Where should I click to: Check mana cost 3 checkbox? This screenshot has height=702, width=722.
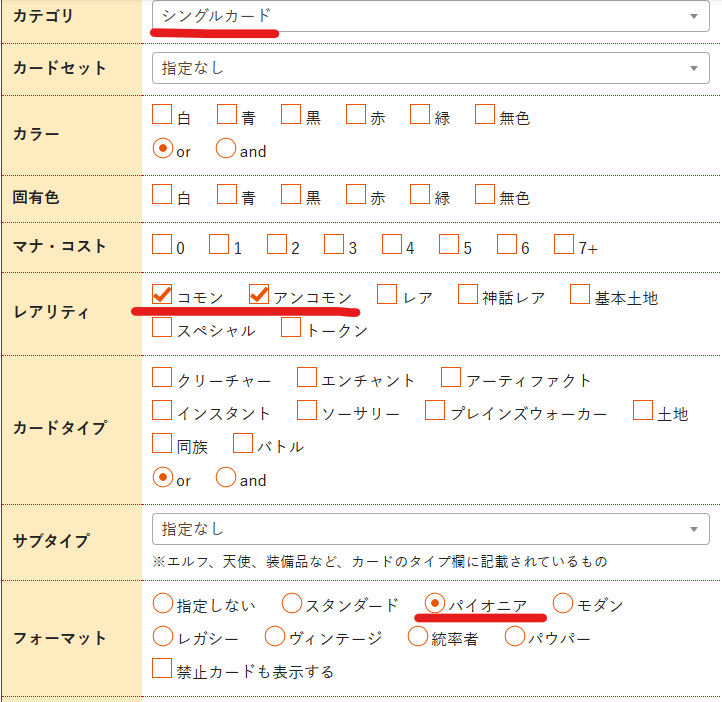point(333,245)
